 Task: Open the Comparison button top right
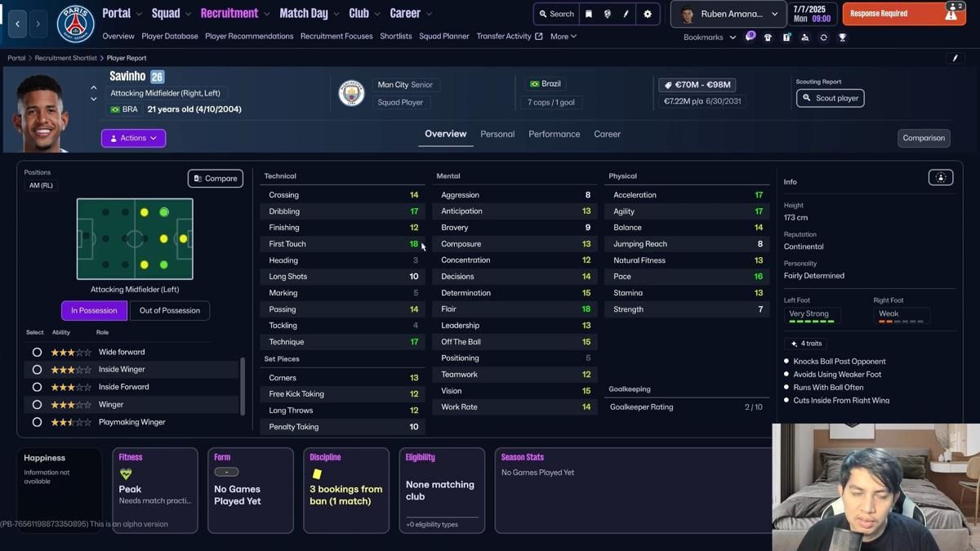point(924,138)
